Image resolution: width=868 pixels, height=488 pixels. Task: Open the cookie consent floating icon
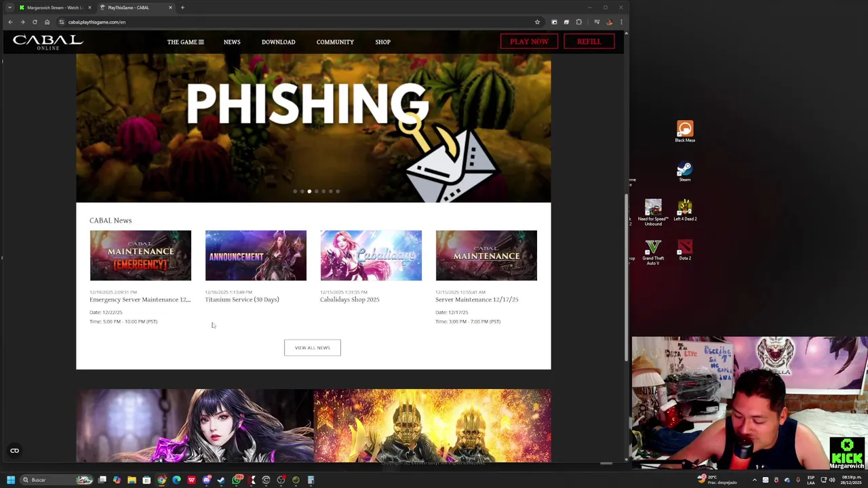[x=14, y=451]
